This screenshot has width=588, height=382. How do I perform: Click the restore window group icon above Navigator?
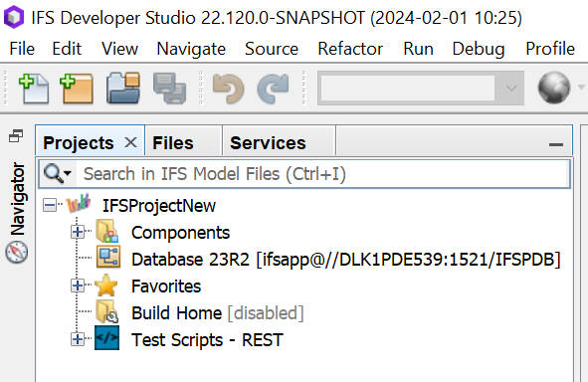pos(16,135)
